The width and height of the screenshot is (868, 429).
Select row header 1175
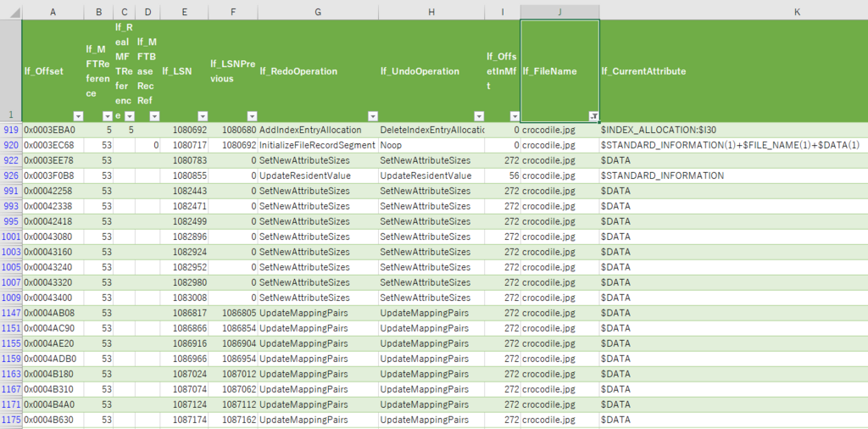(x=11, y=420)
